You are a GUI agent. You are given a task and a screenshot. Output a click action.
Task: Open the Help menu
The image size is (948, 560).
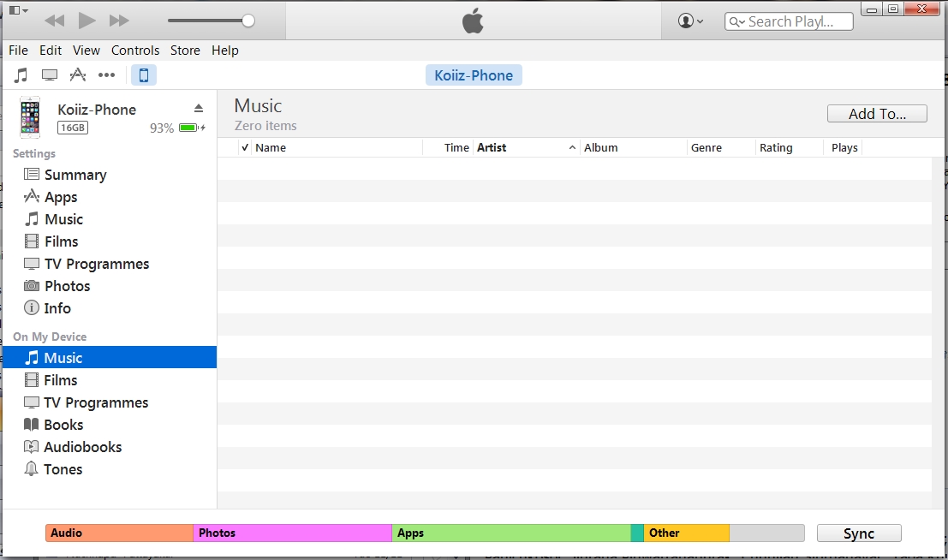click(x=225, y=51)
